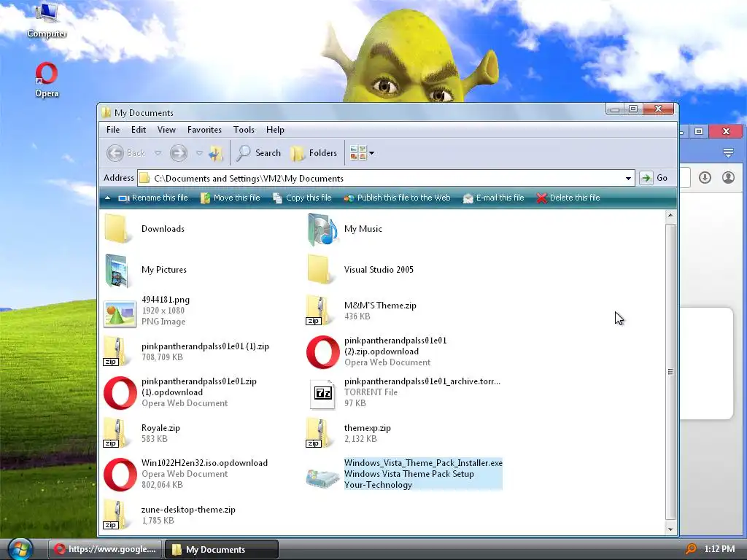The height and width of the screenshot is (560, 747).
Task: Click E-mail this file
Action: 494,198
